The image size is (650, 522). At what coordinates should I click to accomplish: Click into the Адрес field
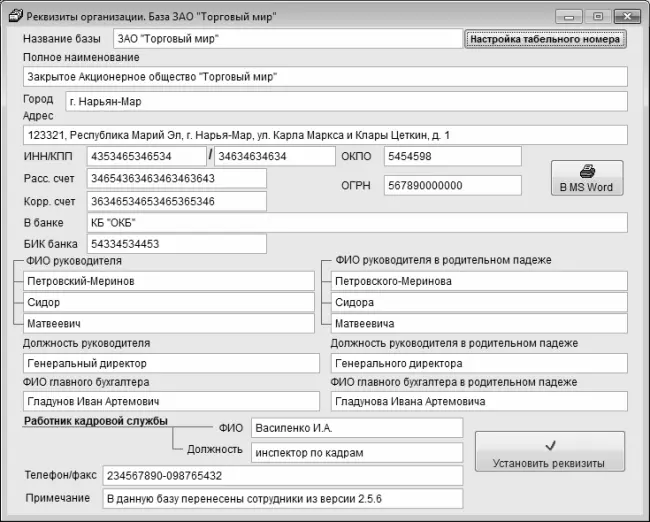point(325,135)
